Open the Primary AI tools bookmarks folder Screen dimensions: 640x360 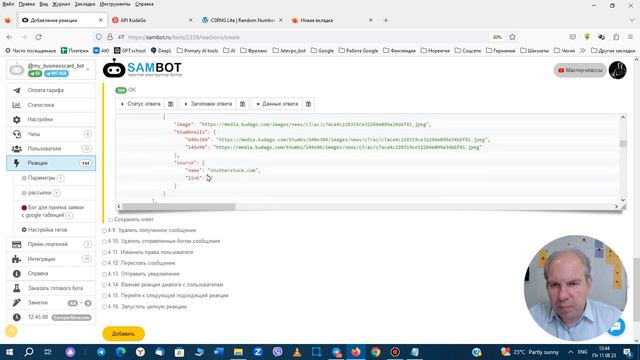(198, 51)
